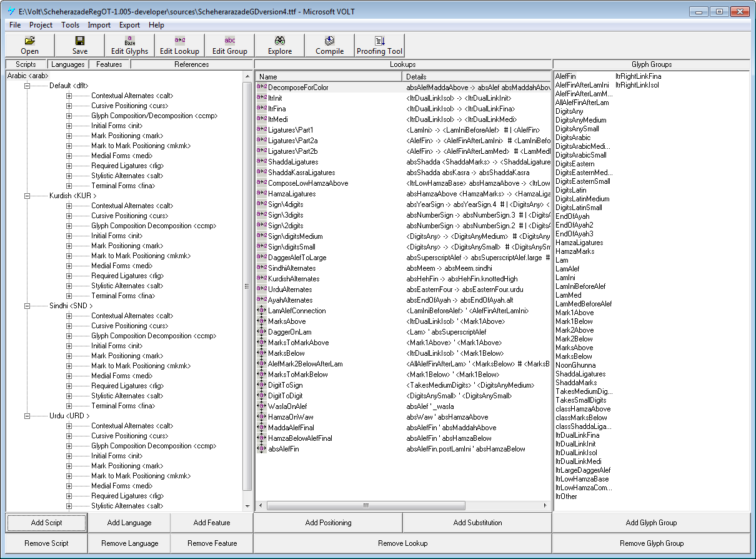Select the DecomposeForColor lookup icon
This screenshot has height=559, width=756.
click(261, 87)
